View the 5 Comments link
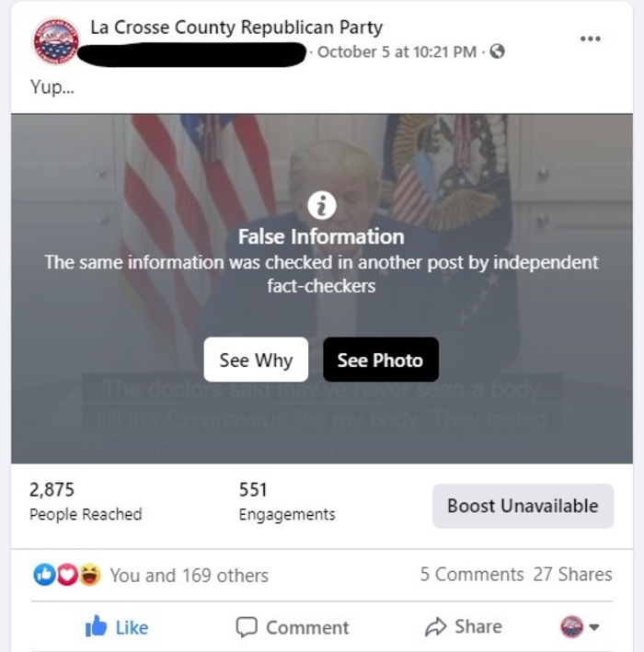The image size is (644, 652). [x=472, y=575]
